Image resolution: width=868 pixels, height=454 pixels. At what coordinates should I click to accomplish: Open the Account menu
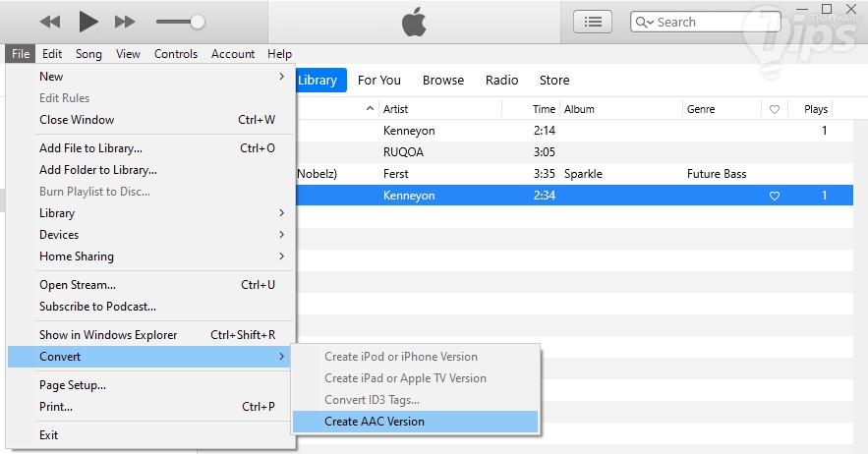233,54
